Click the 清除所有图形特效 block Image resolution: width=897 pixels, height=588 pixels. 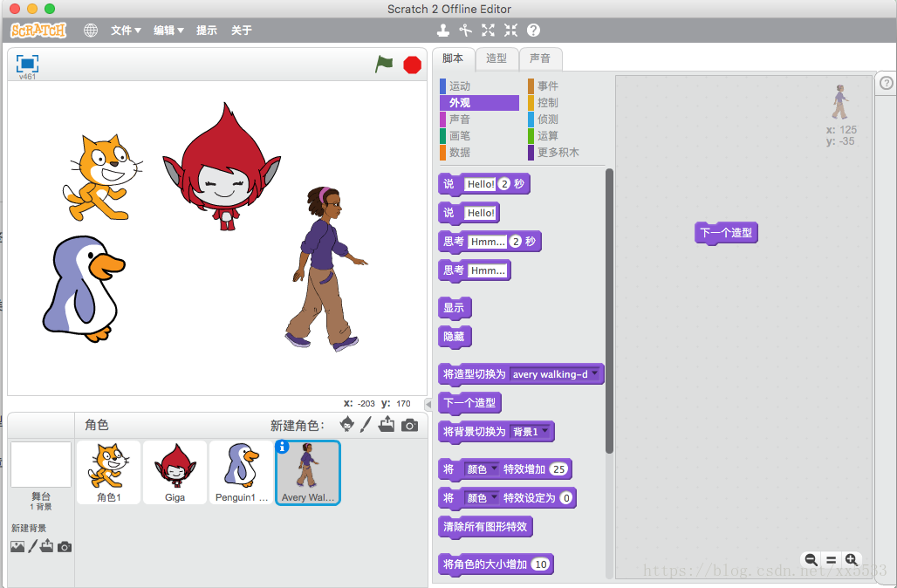485,527
